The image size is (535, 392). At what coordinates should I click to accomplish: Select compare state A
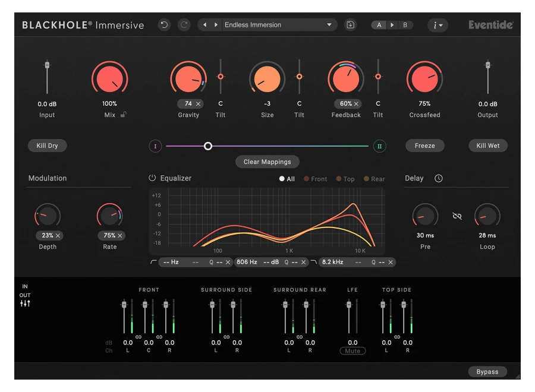click(379, 25)
